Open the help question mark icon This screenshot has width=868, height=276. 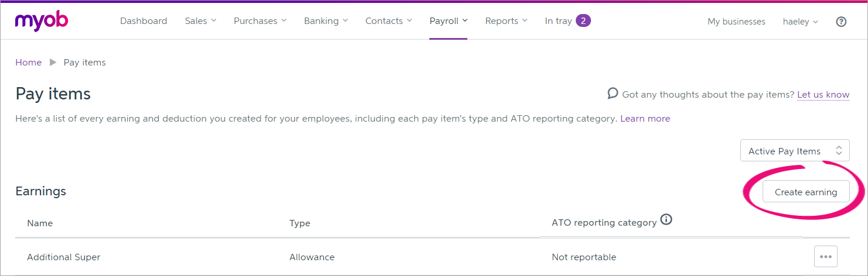click(x=841, y=22)
